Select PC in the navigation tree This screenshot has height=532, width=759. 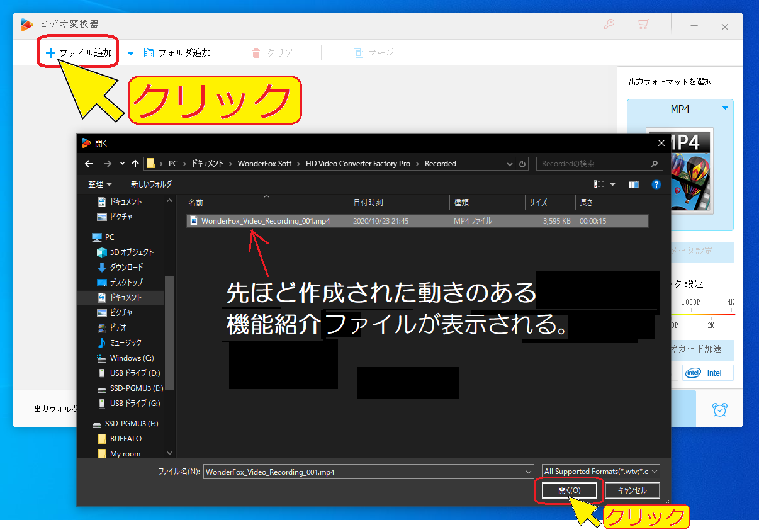coord(110,237)
